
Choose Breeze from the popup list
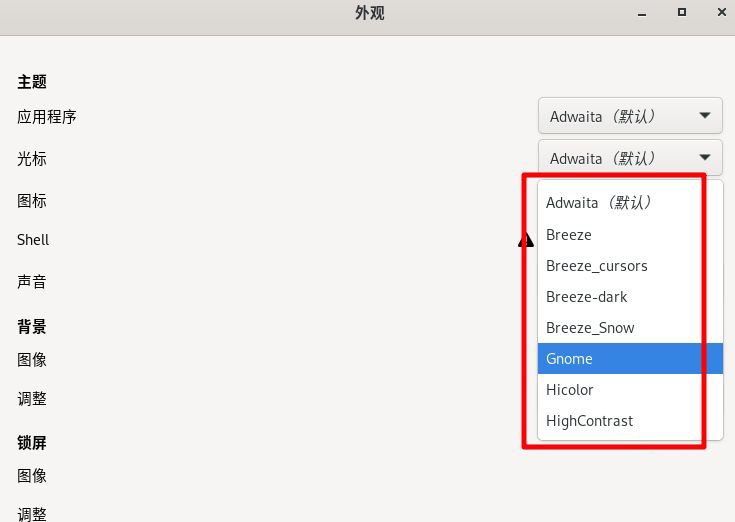[x=630, y=234]
